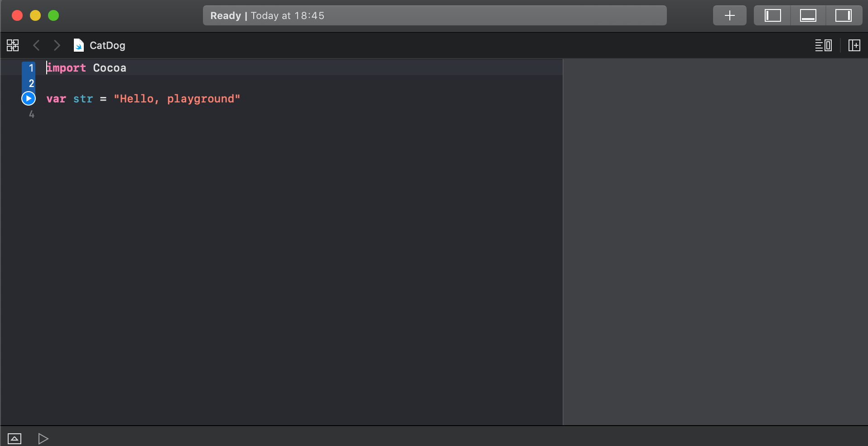
Task: Open the editor options lines menu
Action: (823, 45)
